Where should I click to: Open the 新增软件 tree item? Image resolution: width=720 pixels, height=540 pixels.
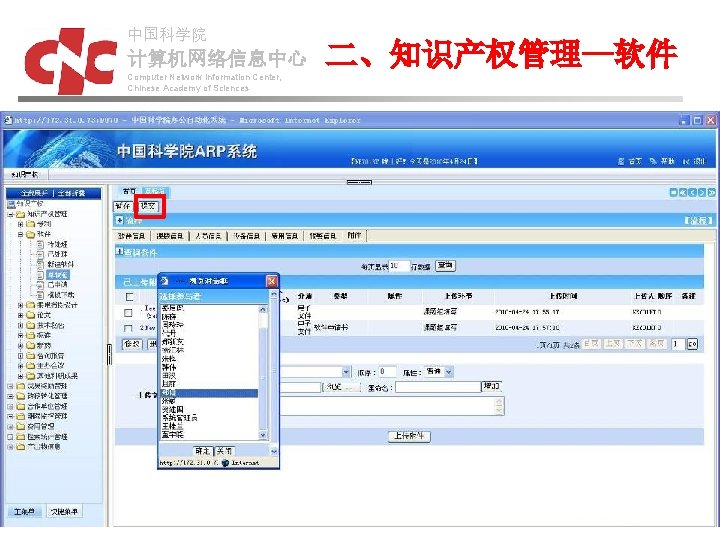[61, 264]
